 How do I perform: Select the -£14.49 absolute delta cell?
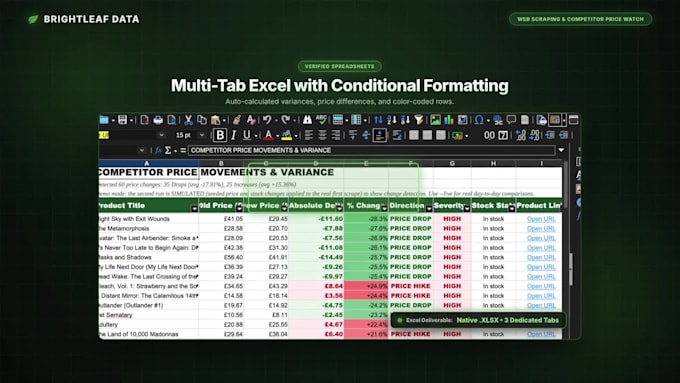[316, 257]
